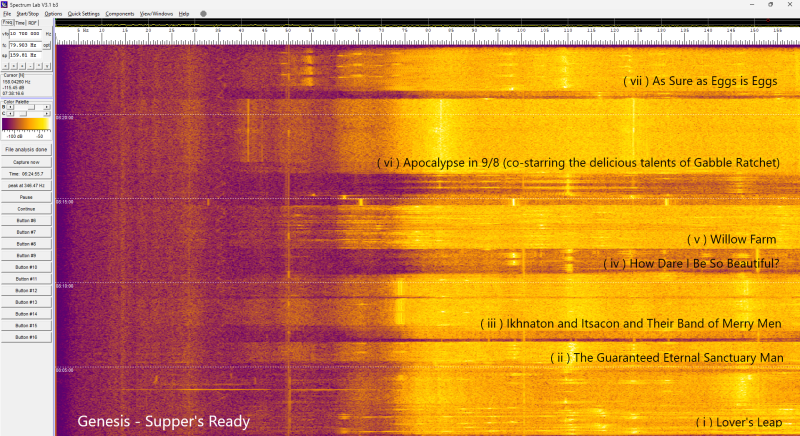
Task: Click left arrow of brightness B slider
Action: pyautogui.click(x=10, y=107)
